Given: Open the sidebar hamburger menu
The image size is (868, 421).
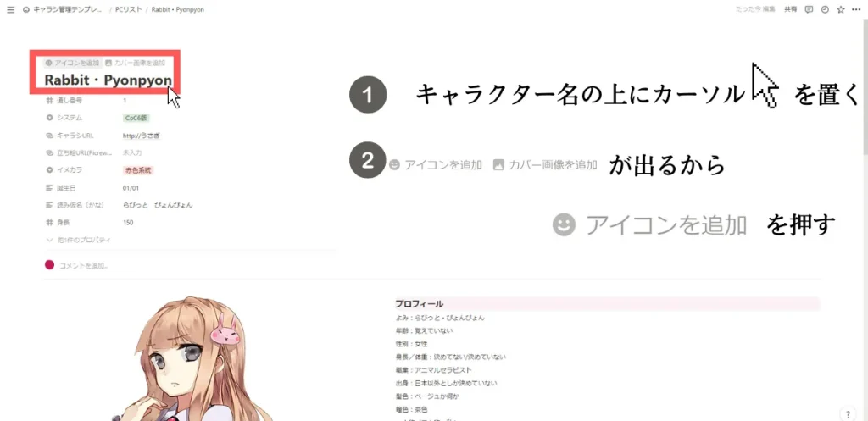Looking at the screenshot, I should tap(10, 10).
